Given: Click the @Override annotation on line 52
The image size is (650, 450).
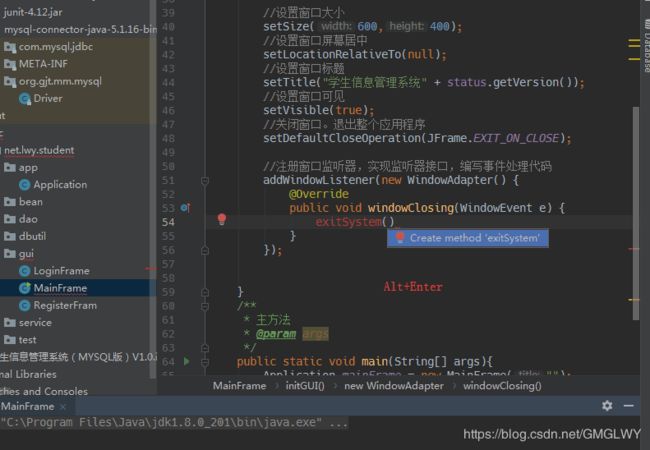Looking at the screenshot, I should tap(318, 194).
